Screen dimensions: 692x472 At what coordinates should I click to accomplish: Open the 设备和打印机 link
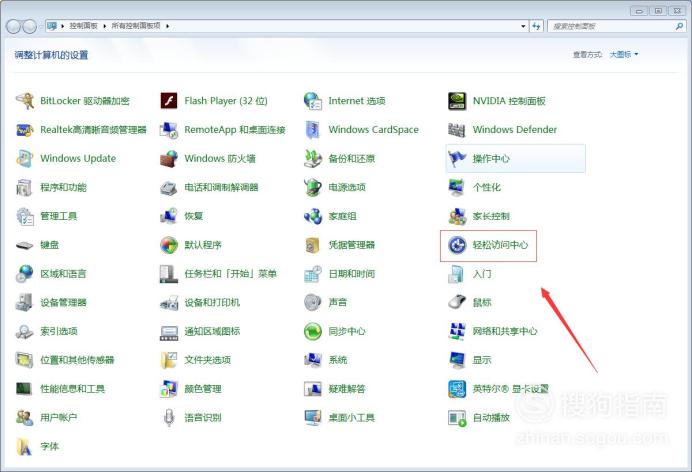click(x=212, y=303)
